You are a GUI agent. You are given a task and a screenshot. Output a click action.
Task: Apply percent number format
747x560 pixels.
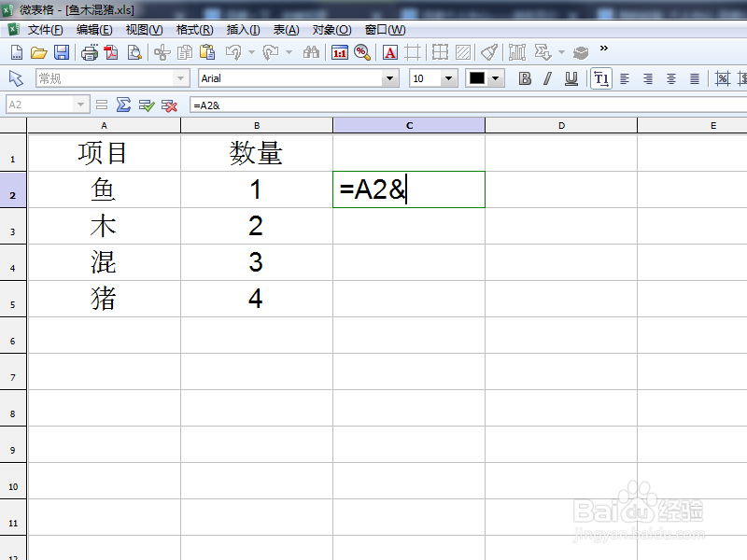722,78
